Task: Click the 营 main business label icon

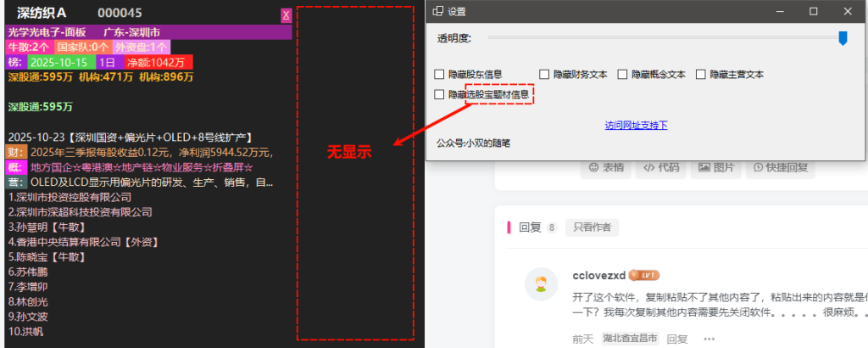Action: pyautogui.click(x=15, y=182)
